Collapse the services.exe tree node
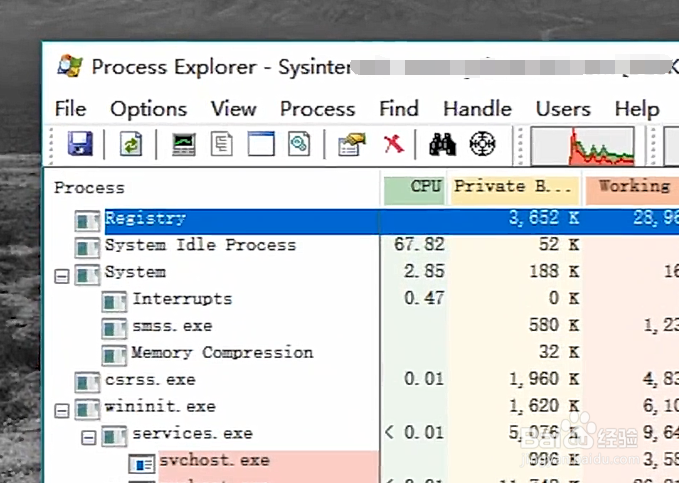 point(89,438)
